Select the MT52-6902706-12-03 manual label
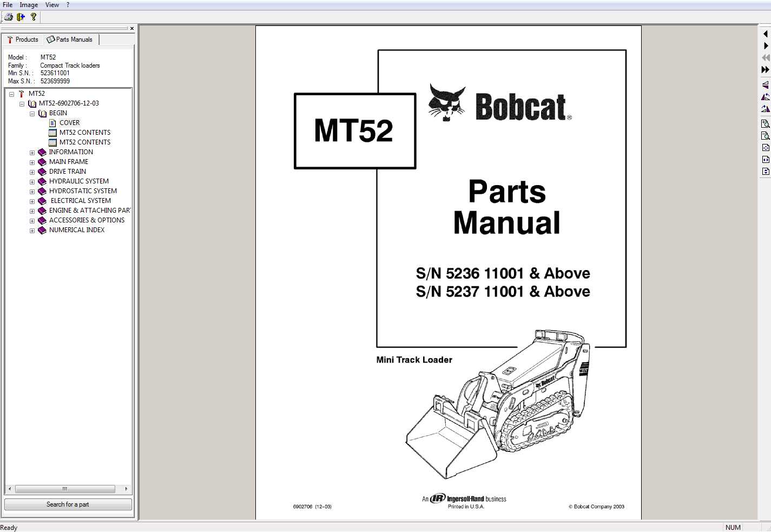 (x=69, y=103)
